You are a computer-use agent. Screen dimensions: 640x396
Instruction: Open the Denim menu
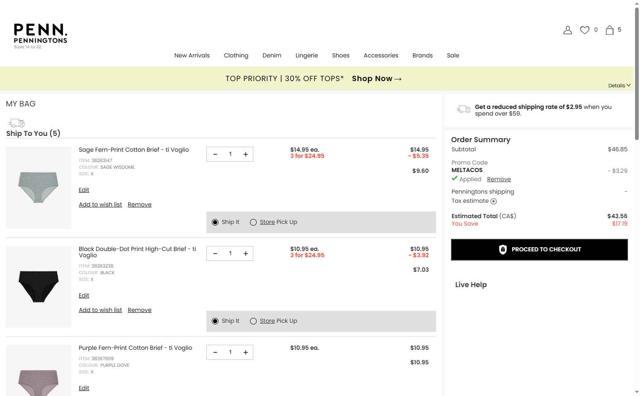pyautogui.click(x=272, y=56)
